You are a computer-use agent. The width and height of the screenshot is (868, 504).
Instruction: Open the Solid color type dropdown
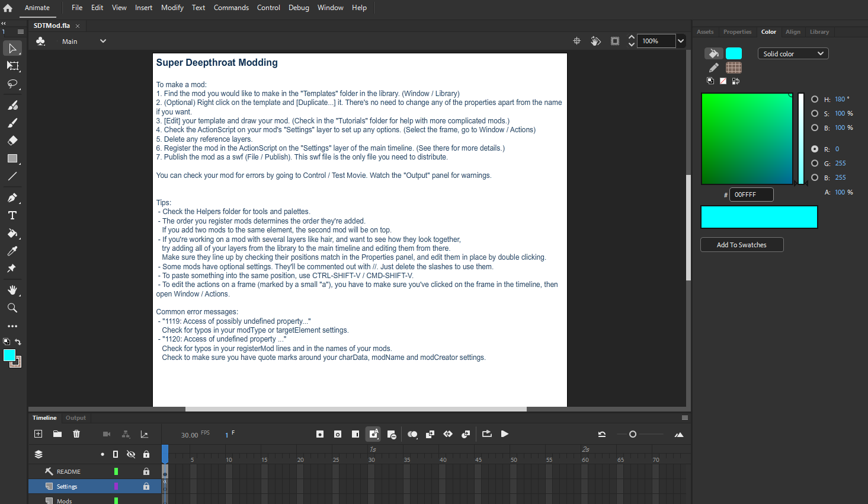pyautogui.click(x=793, y=54)
